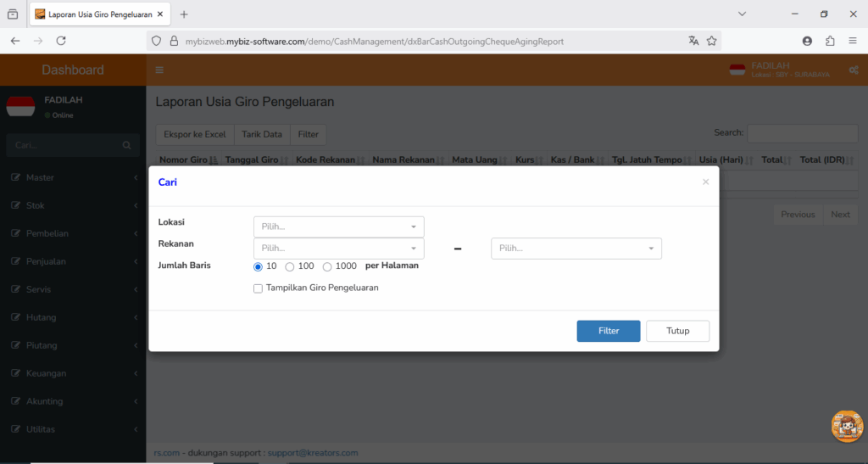Sort by Mata Uang column

pyautogui.click(x=480, y=159)
